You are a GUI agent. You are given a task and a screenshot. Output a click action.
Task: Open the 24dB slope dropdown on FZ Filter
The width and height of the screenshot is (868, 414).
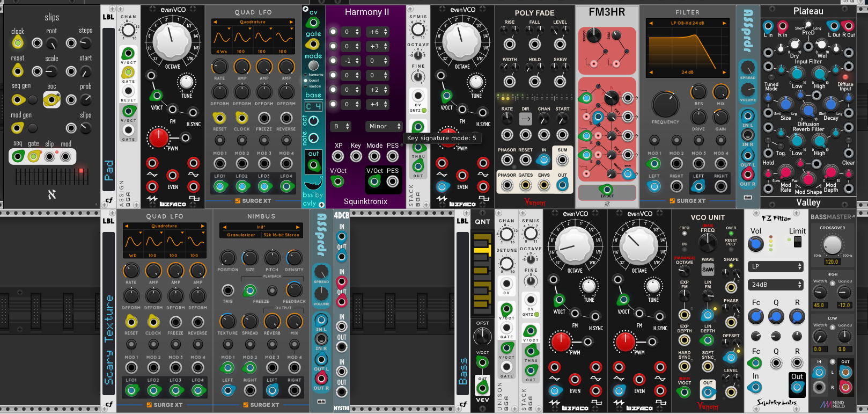(x=776, y=285)
